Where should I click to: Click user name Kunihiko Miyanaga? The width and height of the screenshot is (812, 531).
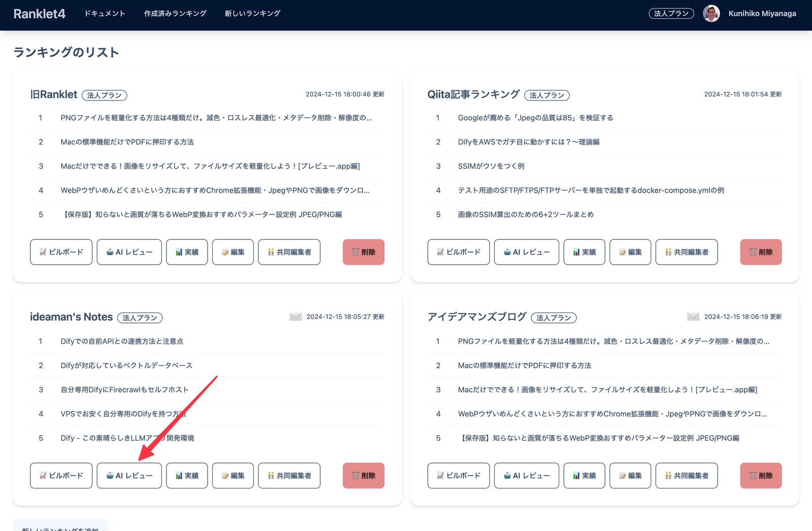tap(762, 13)
